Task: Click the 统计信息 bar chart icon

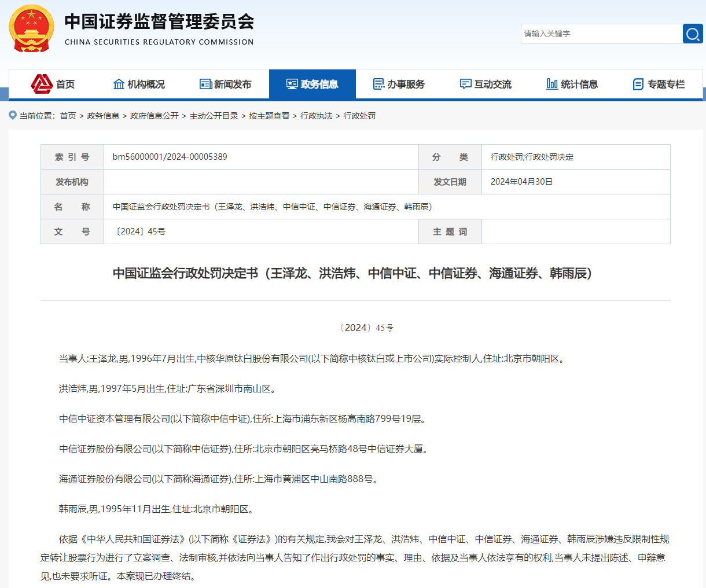Action: tap(552, 84)
